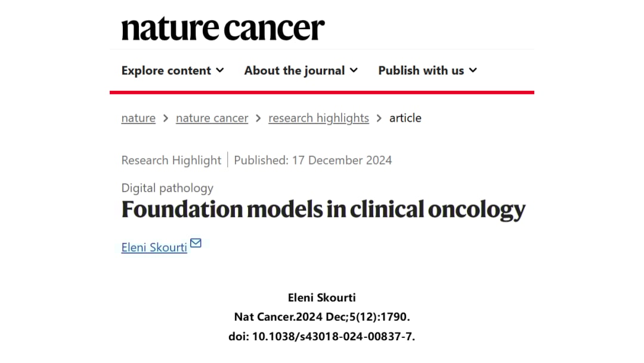Click the nature cancer journal logo
The image size is (644, 363).
(223, 29)
